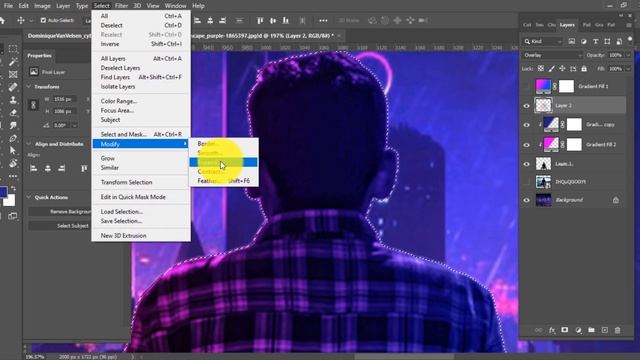Show the hidden Gradient Fill 1 layer
Image resolution: width=640 pixels, height=360 pixels.
(527, 86)
